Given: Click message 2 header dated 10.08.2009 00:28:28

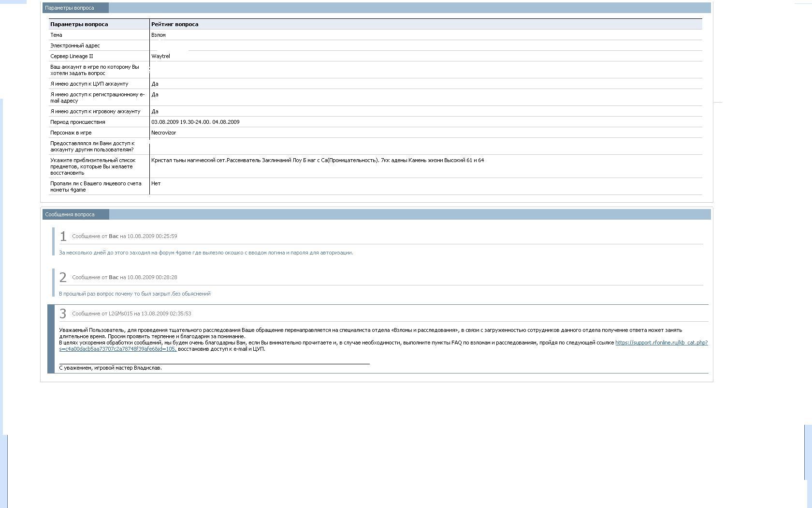Looking at the screenshot, I should pyautogui.click(x=125, y=277).
